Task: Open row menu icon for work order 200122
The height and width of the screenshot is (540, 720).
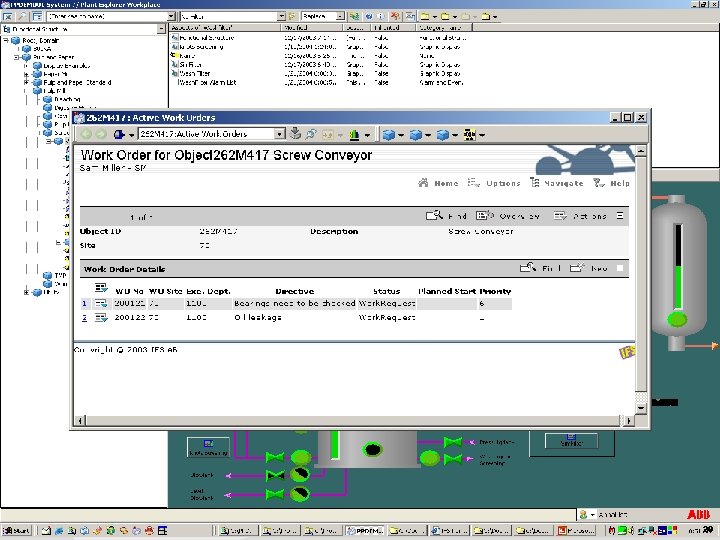Action: coord(101,304)
